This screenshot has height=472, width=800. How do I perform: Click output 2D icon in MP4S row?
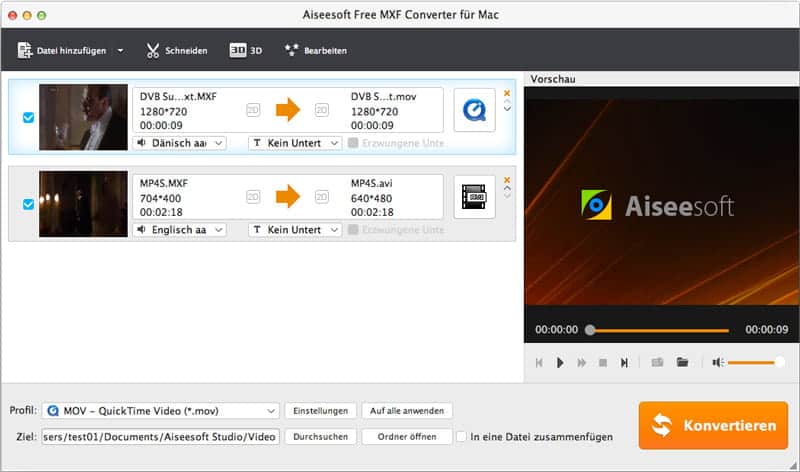point(321,196)
